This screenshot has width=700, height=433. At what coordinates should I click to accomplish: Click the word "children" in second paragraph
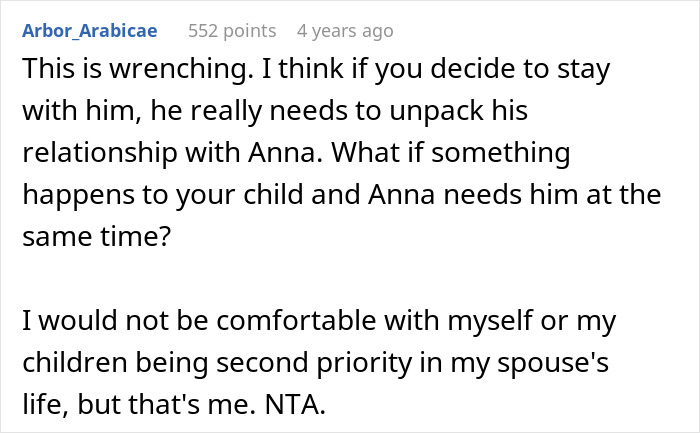point(80,360)
